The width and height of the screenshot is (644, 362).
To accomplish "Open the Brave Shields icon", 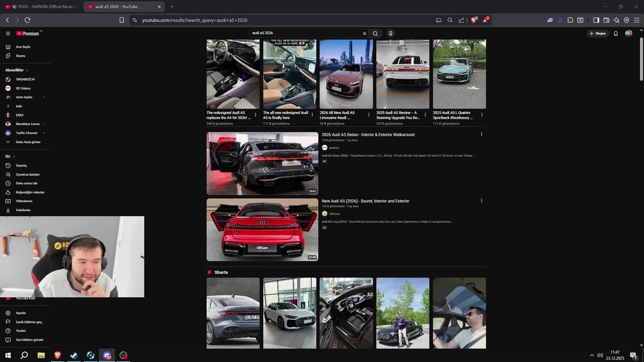I will [x=474, y=20].
